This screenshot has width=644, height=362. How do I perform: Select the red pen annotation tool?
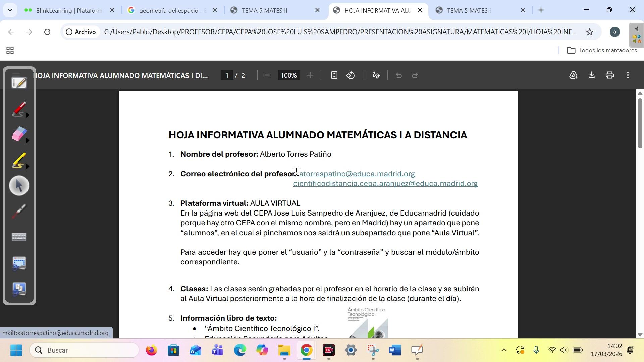[18, 109]
